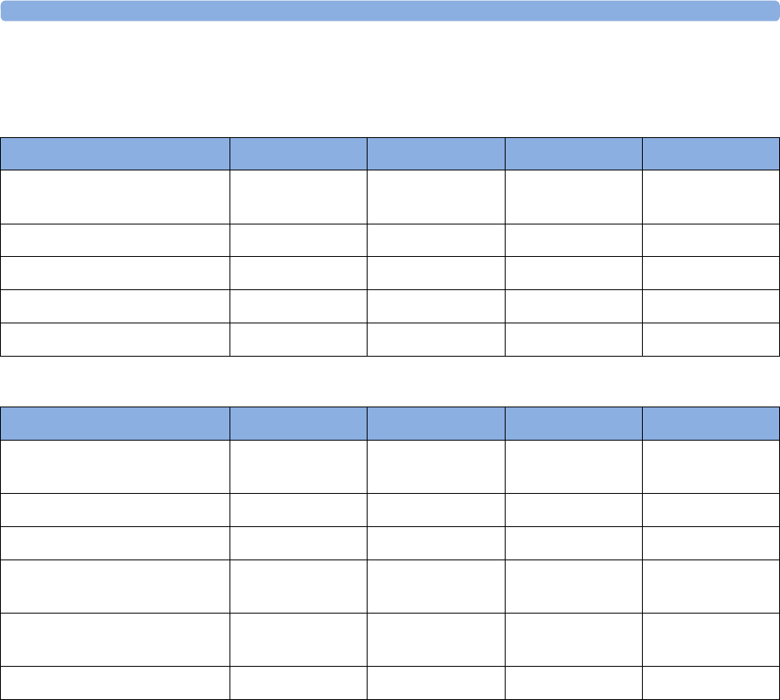The image size is (780, 700).
Task: Select upper table's first header cell
Action: tap(115, 154)
